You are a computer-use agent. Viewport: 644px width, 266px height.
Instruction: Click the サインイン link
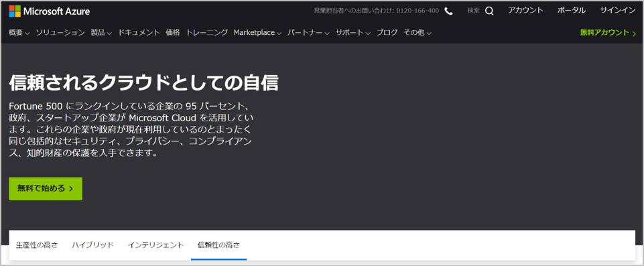tap(617, 11)
